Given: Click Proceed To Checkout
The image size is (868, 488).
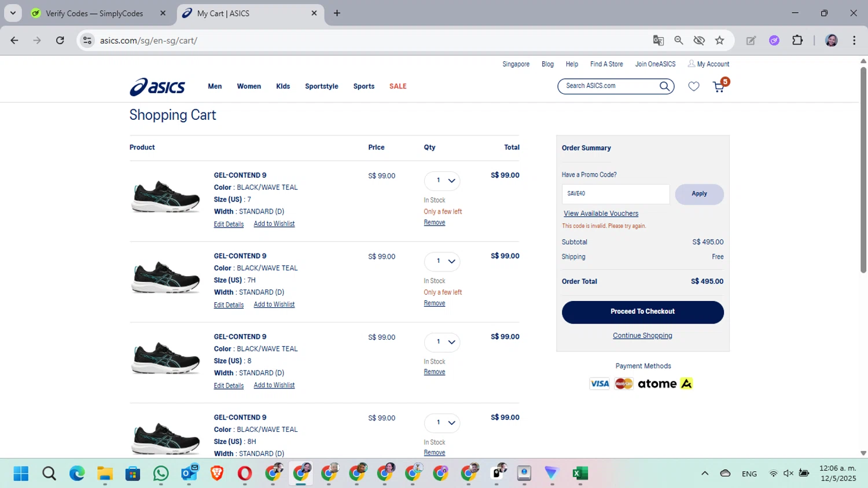Looking at the screenshot, I should 642,312.
